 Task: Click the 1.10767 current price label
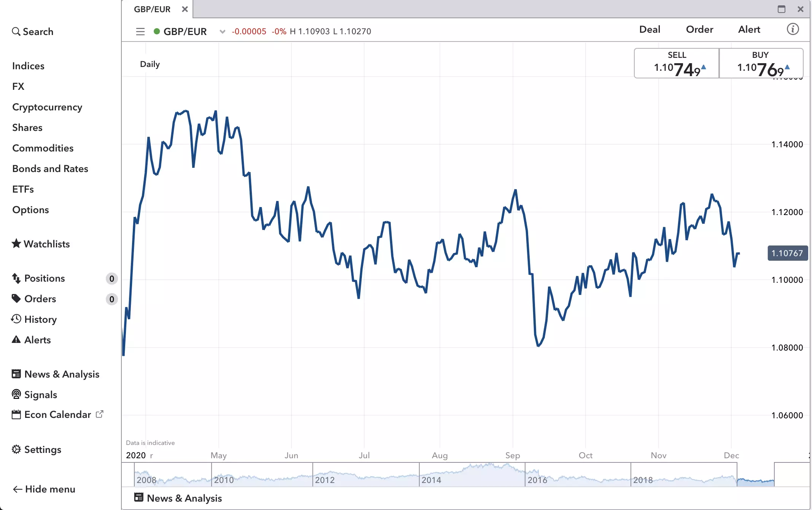[788, 253]
